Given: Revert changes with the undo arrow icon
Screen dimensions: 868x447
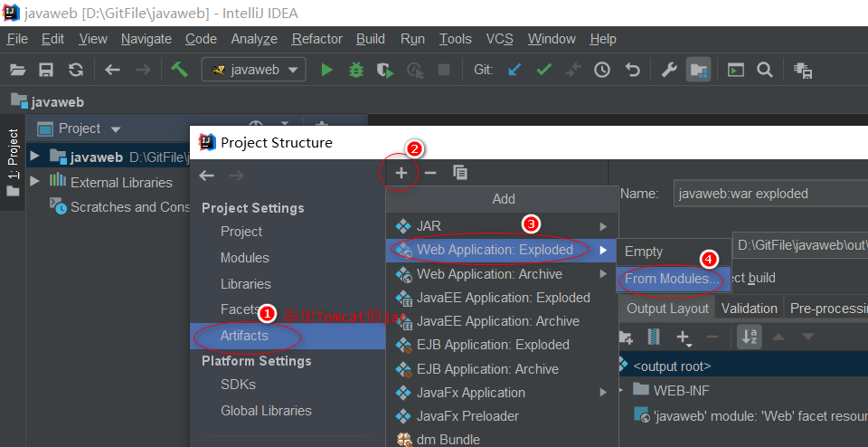Looking at the screenshot, I should [632, 70].
